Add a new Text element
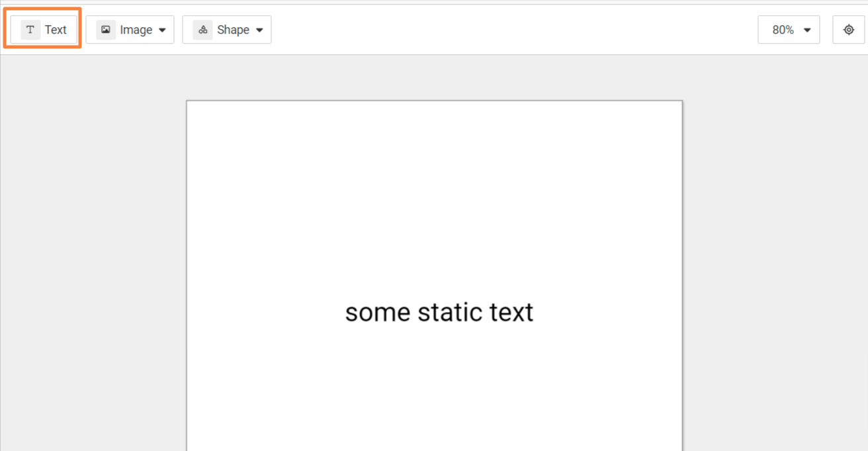 pyautogui.click(x=44, y=30)
